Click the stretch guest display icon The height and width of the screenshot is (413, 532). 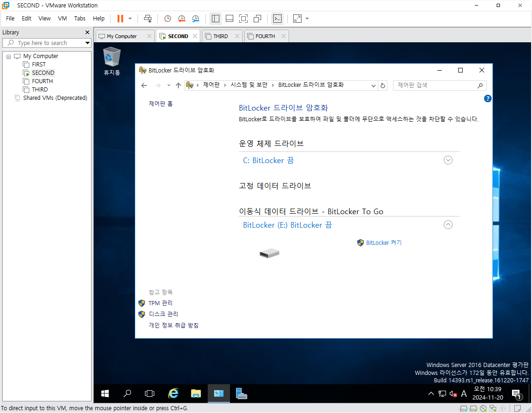pyautogui.click(x=297, y=19)
